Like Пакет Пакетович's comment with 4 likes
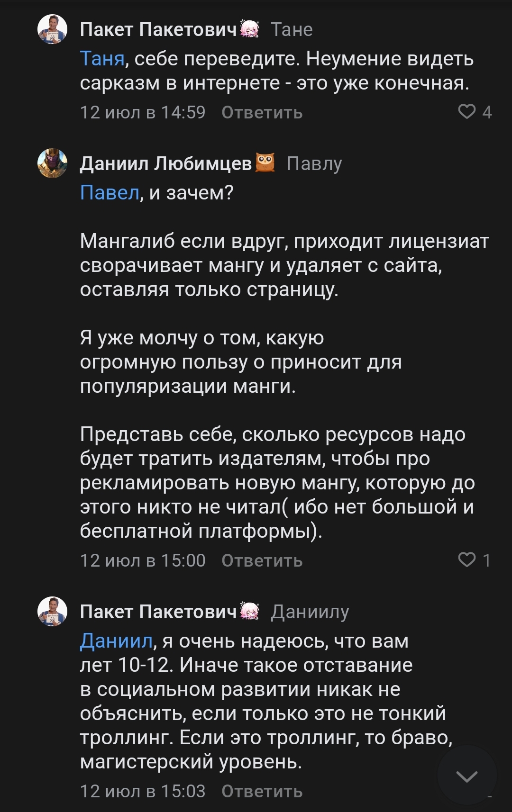Image resolution: width=512 pixels, height=812 pixels. pos(467,112)
